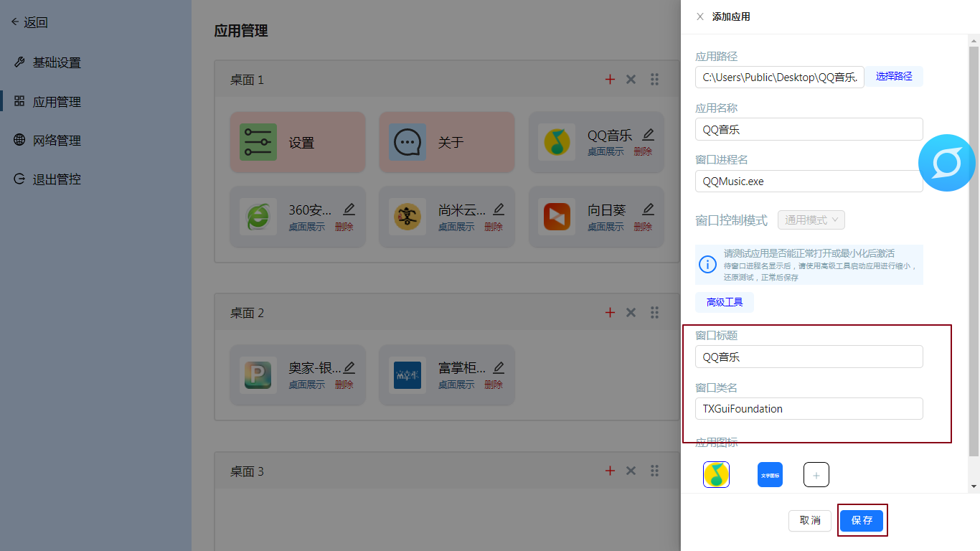Click the 应用路径 input field
This screenshot has width=980, height=551.
click(780, 77)
